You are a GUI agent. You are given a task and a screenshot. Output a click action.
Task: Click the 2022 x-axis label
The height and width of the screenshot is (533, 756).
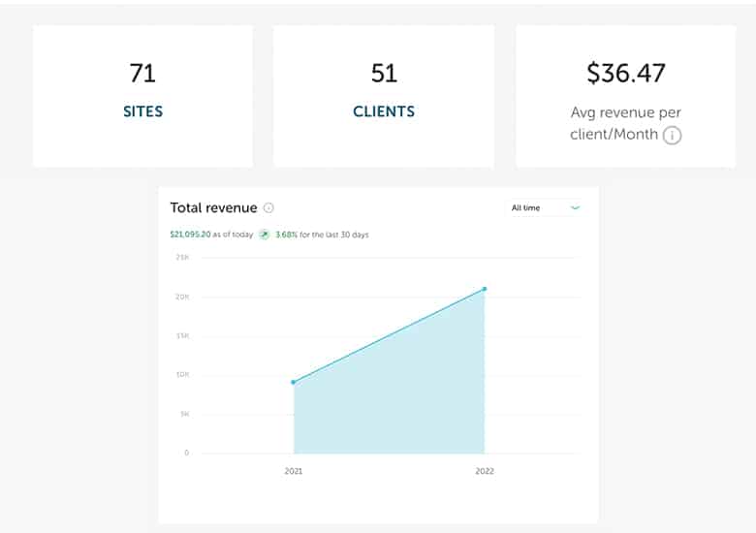[x=485, y=472]
